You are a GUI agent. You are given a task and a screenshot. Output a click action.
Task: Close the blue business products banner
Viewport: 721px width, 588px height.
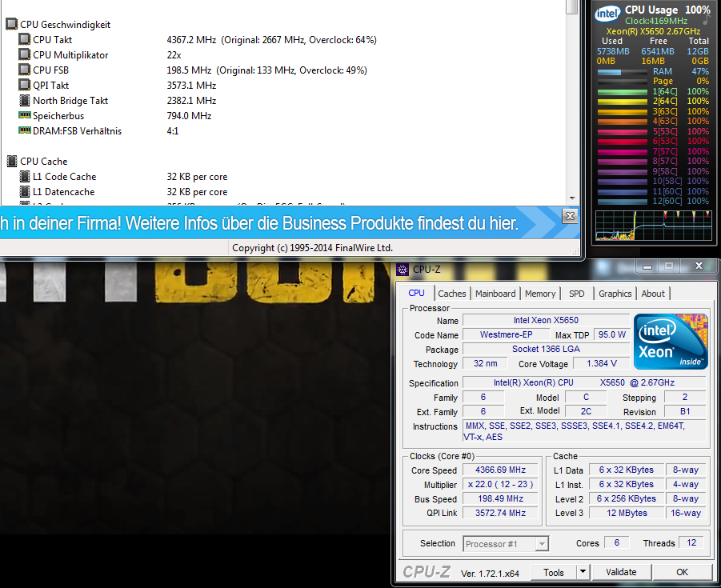tap(570, 216)
